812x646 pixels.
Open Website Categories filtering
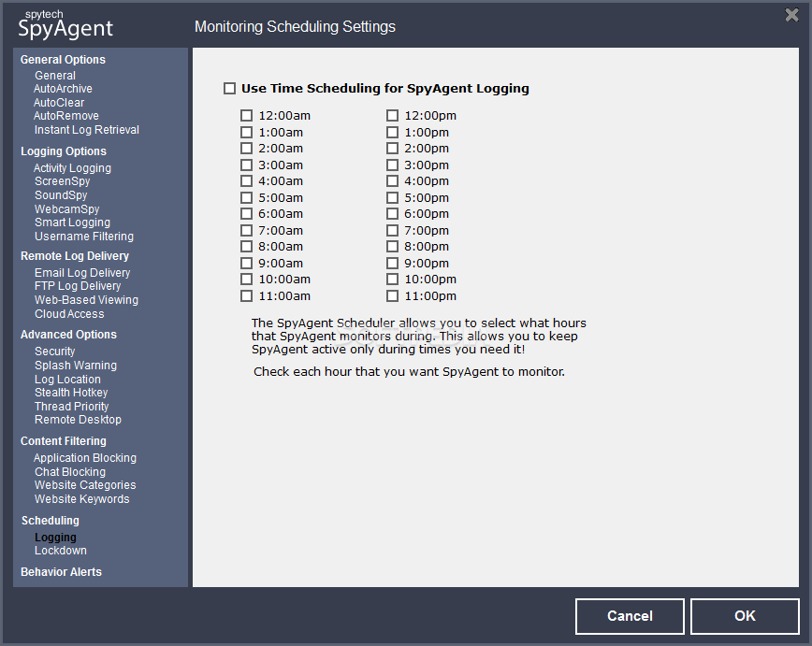click(x=85, y=485)
